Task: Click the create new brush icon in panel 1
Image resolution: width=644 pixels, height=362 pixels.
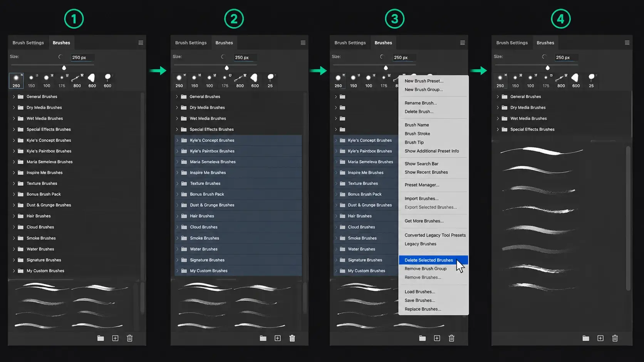Action: pos(115,338)
